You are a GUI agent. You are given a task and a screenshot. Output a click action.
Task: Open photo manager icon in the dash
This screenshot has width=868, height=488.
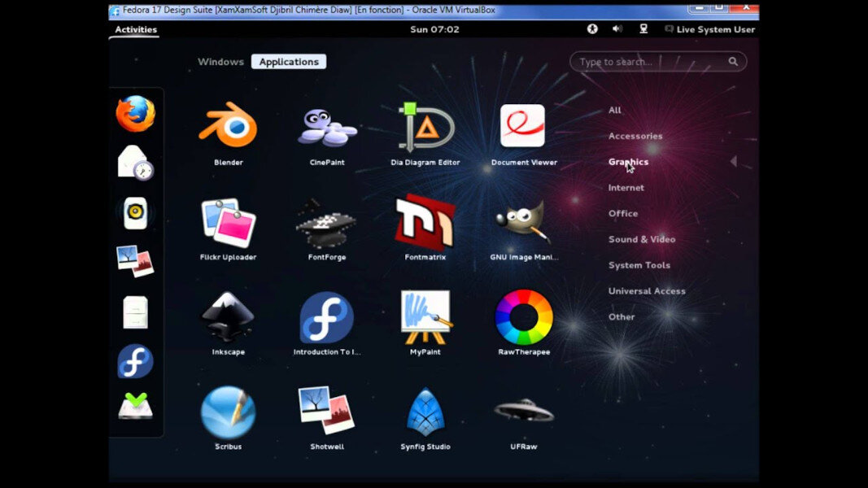[x=135, y=261]
